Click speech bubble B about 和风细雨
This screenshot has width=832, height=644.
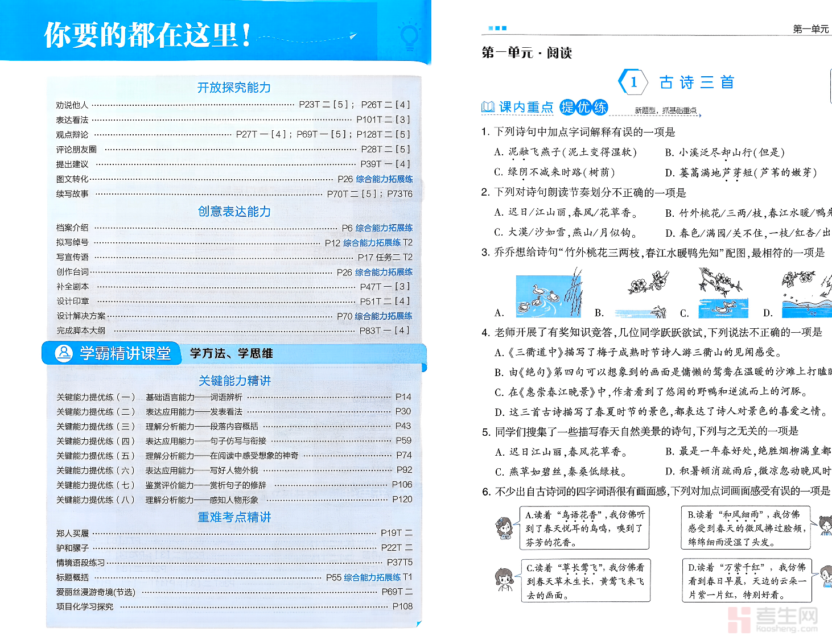point(748,528)
